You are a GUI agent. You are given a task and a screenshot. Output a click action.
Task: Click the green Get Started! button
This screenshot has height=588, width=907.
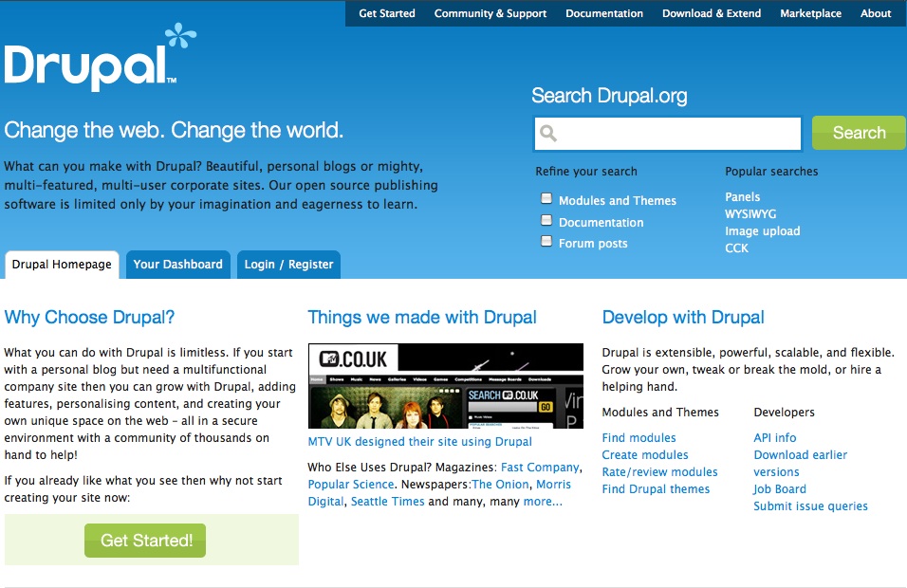[146, 541]
